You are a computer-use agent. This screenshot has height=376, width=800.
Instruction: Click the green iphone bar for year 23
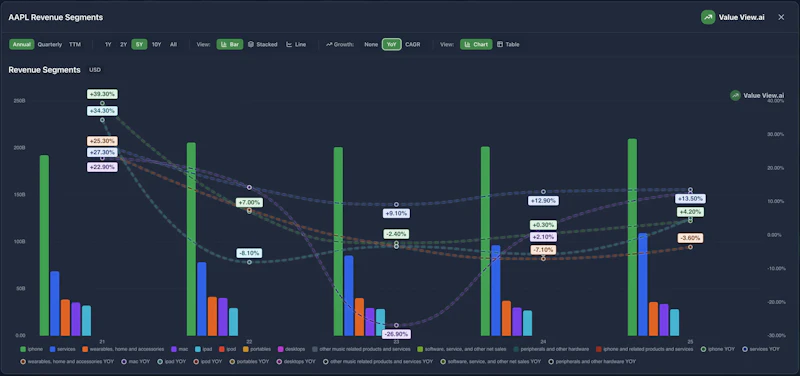tap(338, 241)
